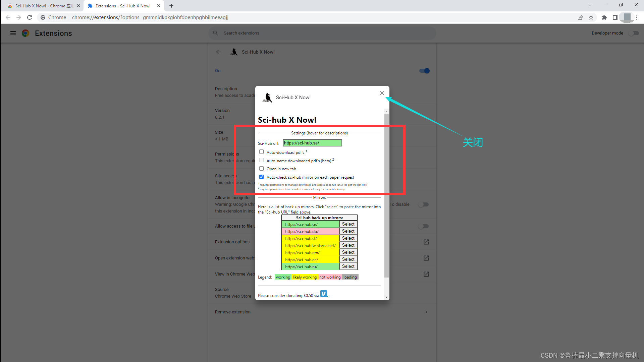
Task: Tick the Auto-name downloaded pdf's checkbox
Action: point(261,160)
